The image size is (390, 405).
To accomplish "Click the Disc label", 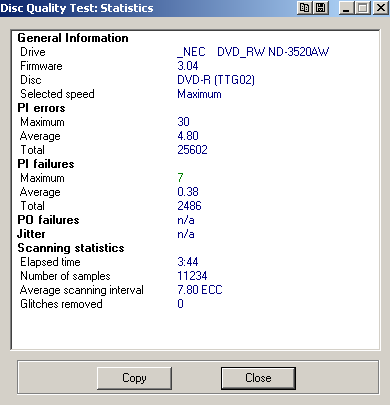I will pyautogui.click(x=31, y=80).
